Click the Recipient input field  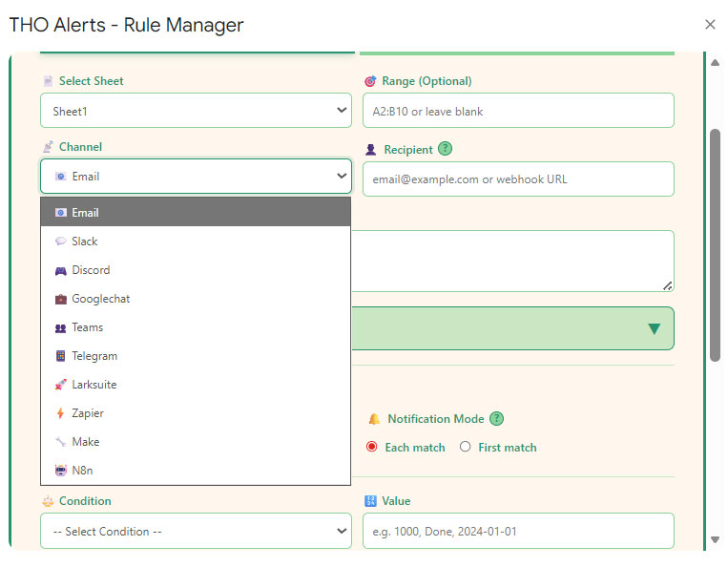(518, 178)
